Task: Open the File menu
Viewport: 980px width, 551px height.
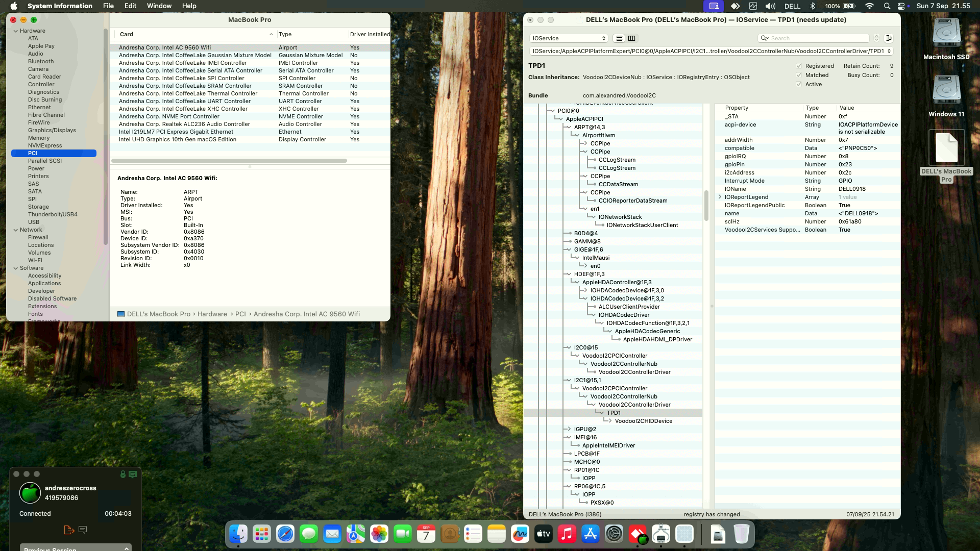Action: (108, 6)
